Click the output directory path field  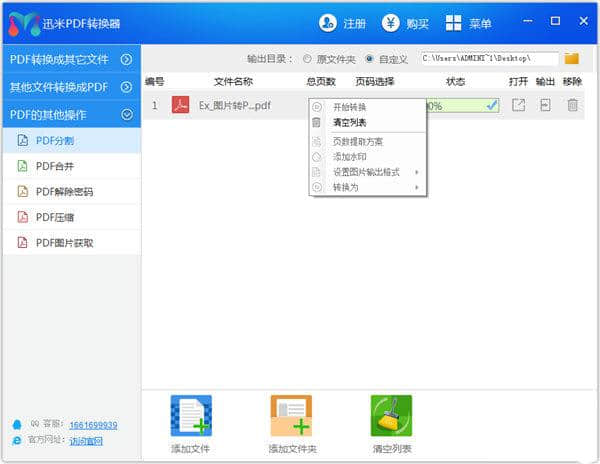[488, 59]
